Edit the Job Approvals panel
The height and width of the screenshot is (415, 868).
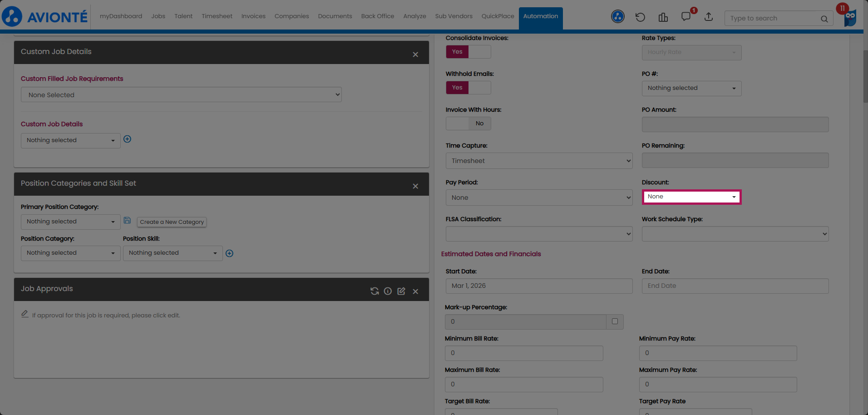[x=401, y=291]
